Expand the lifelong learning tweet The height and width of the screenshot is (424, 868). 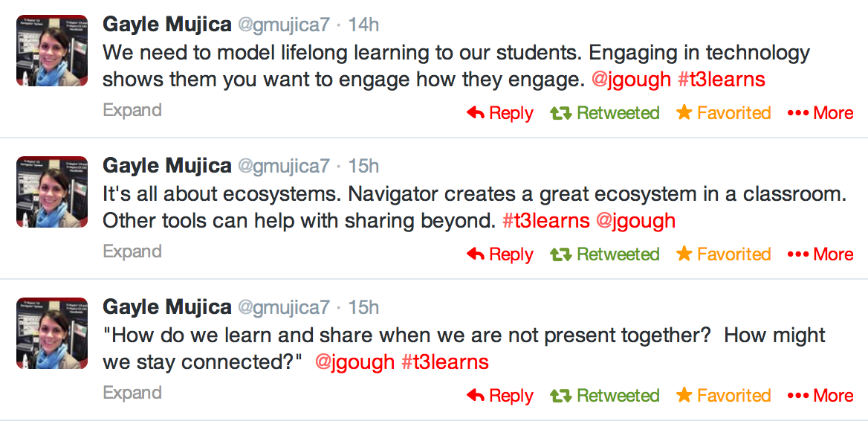132,110
